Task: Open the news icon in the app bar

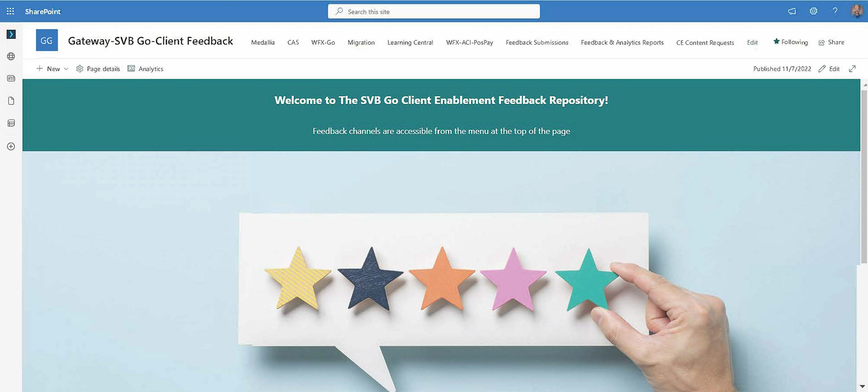Action: tap(11, 78)
